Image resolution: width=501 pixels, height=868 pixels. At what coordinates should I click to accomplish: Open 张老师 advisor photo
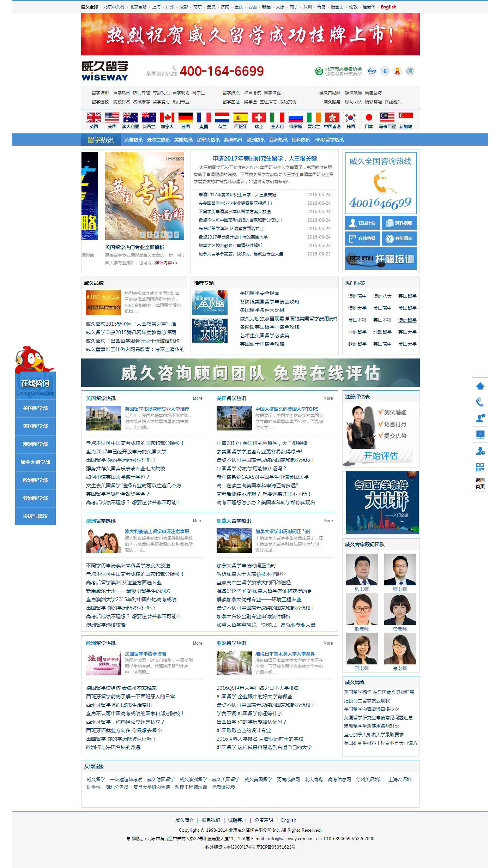(362, 569)
